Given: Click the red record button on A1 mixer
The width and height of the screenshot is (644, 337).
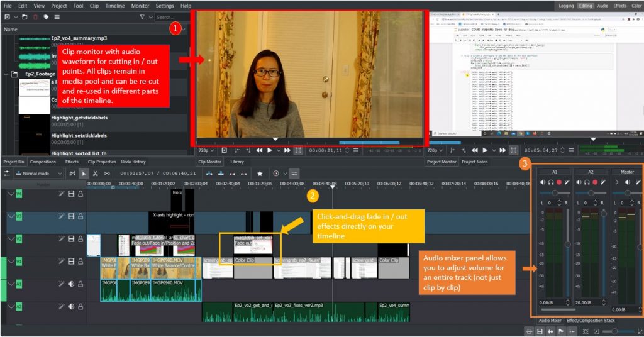Looking at the screenshot, I should click(558, 182).
